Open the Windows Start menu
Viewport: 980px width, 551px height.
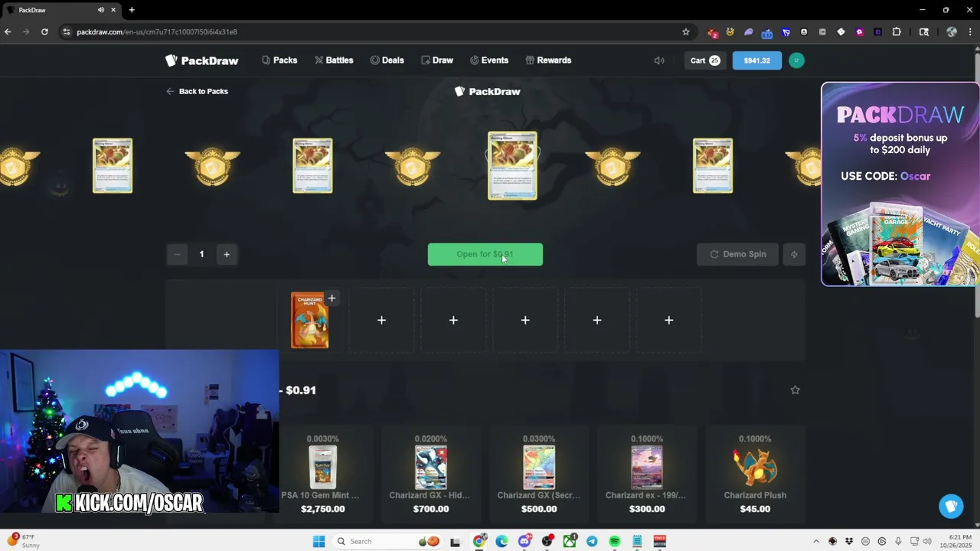point(318,541)
